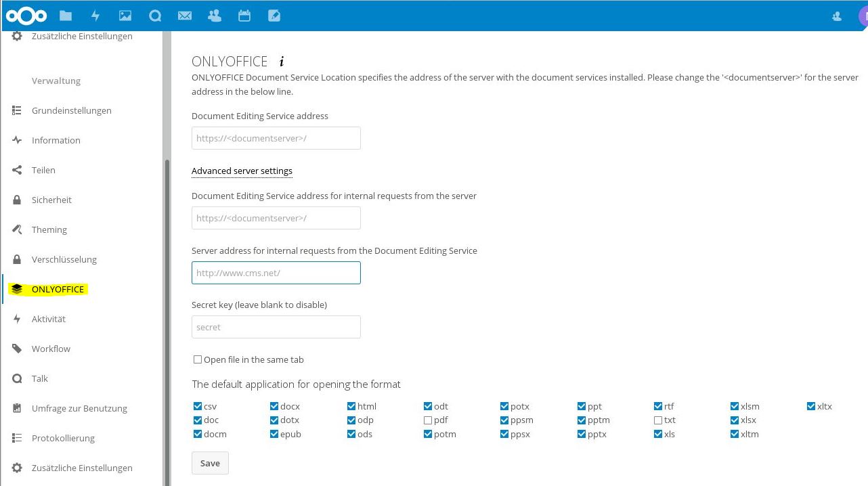
Task: Uncheck the epub format checkbox
Action: coord(274,434)
